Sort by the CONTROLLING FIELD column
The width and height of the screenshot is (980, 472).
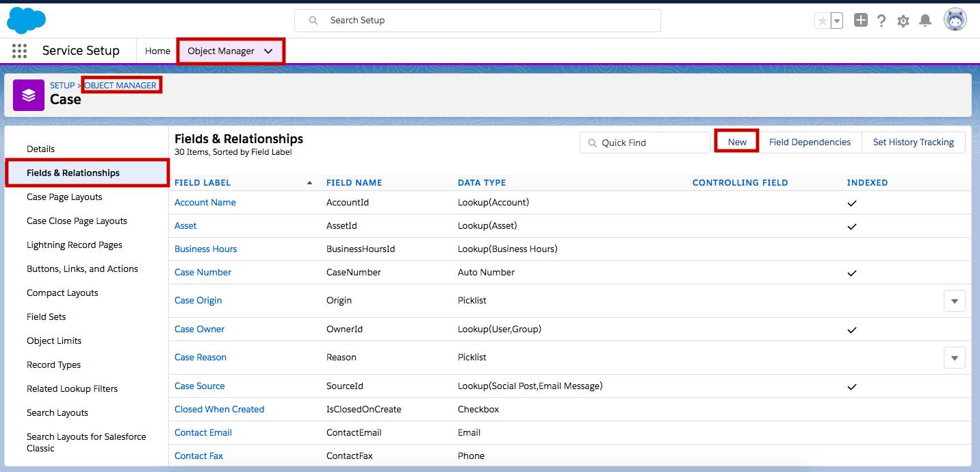740,183
